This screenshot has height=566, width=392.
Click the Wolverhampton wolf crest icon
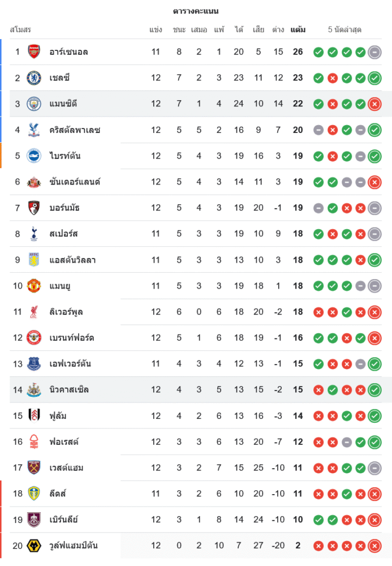tap(35, 546)
